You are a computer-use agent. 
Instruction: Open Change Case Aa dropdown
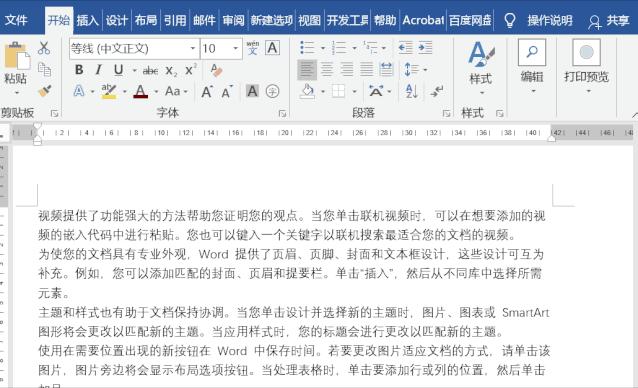(176, 91)
